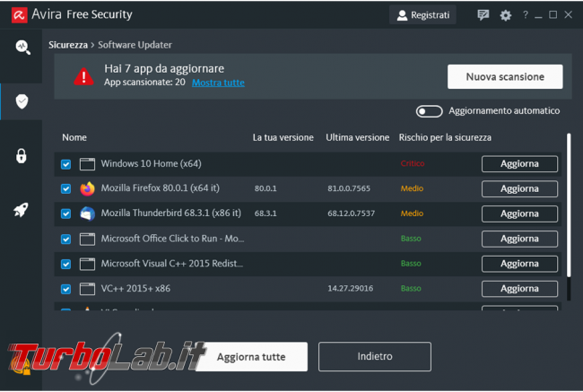The width and height of the screenshot is (583, 392).
Task: Click Aggiorna tutte button
Action: [251, 357]
